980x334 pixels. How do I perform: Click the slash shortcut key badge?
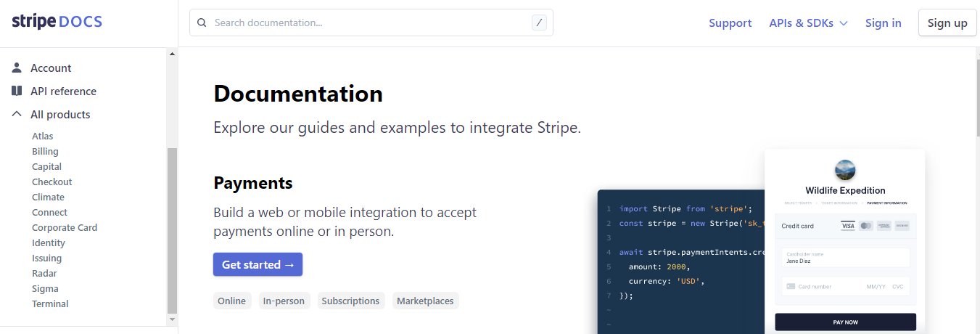point(539,23)
